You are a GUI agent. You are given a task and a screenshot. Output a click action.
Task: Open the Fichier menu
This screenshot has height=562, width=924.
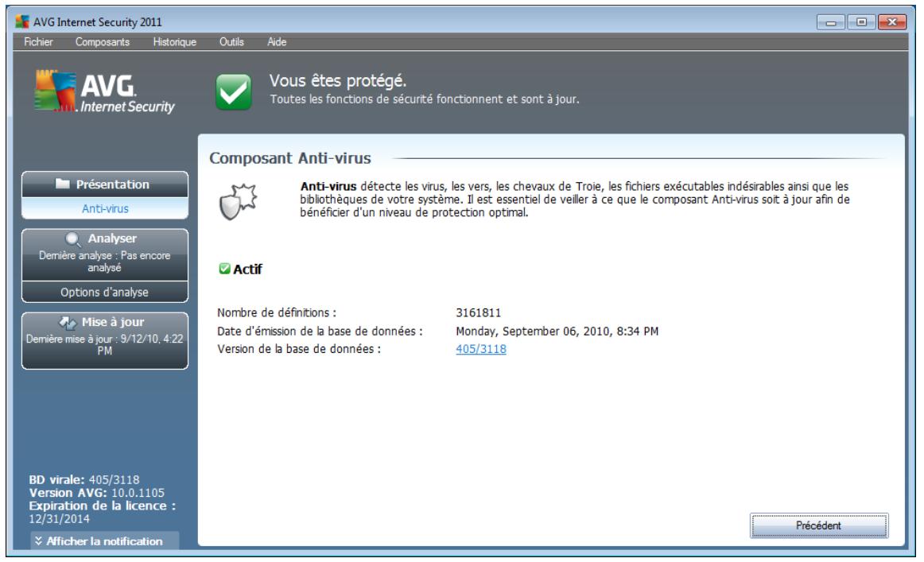[38, 42]
